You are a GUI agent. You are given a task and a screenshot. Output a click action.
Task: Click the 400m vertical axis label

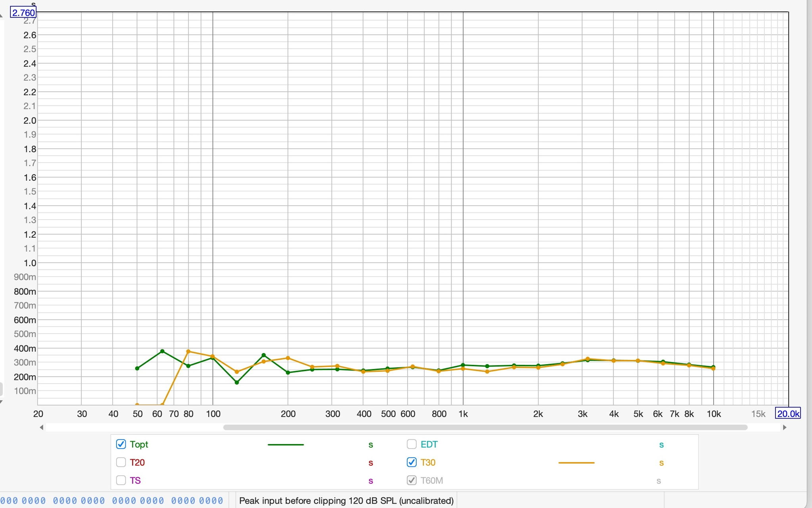(x=25, y=348)
